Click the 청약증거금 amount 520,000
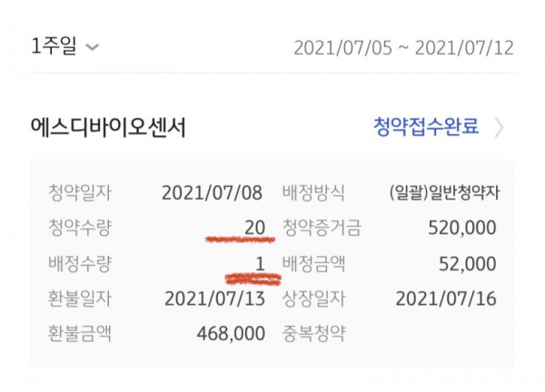Image resolution: width=545 pixels, height=392 pixels. (x=462, y=228)
